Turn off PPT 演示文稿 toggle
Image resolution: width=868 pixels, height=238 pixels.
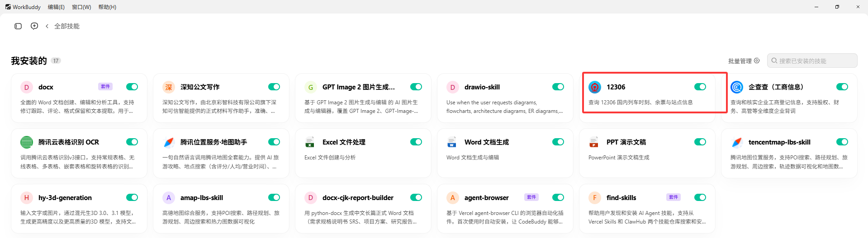point(700,142)
